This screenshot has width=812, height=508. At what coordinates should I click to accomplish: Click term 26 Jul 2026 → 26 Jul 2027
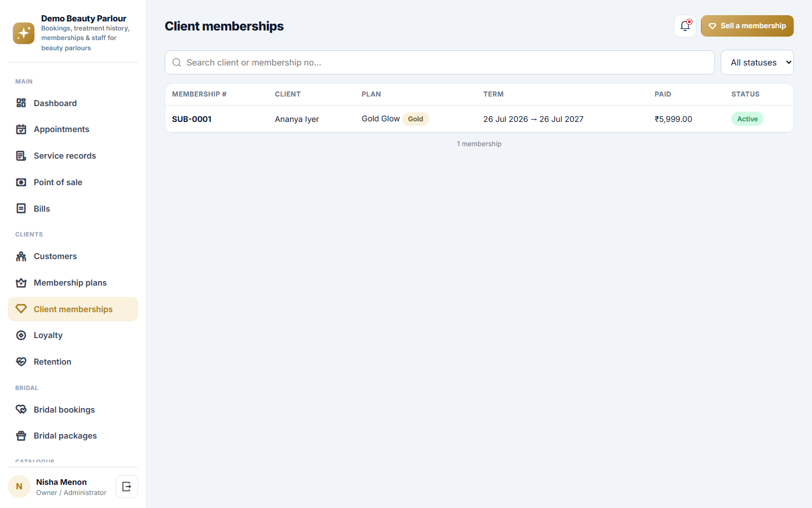pyautogui.click(x=533, y=119)
